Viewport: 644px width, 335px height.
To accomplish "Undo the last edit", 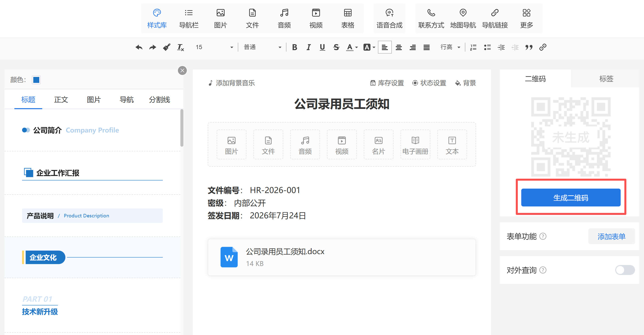I will [139, 47].
